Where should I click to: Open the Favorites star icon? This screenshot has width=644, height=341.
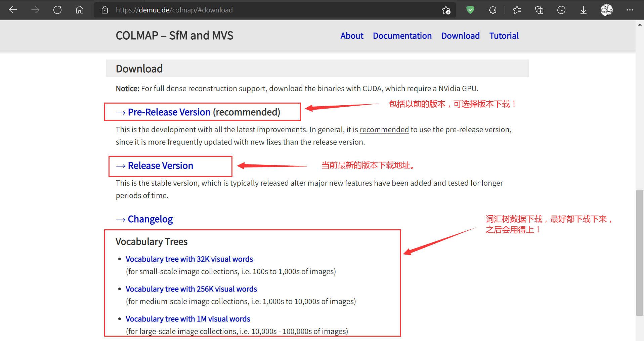click(517, 10)
